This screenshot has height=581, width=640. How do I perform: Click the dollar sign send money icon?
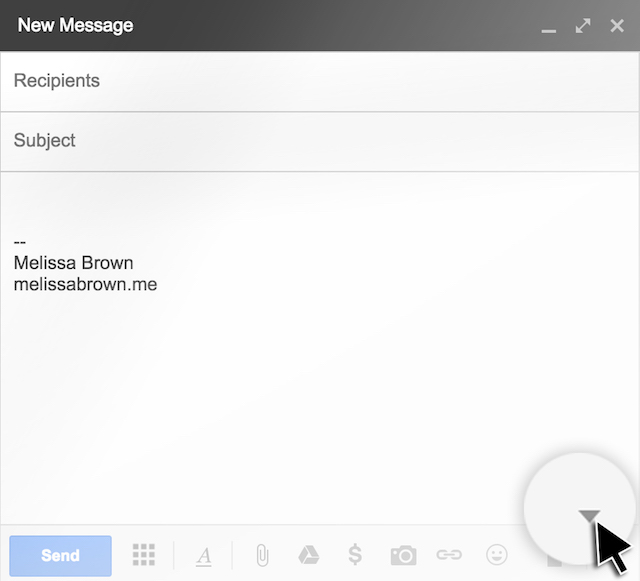[355, 555]
